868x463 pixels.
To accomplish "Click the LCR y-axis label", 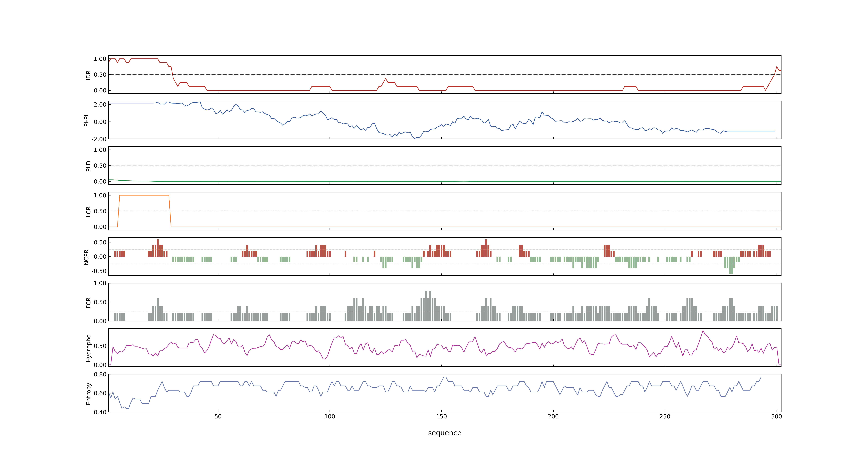I will (x=88, y=212).
